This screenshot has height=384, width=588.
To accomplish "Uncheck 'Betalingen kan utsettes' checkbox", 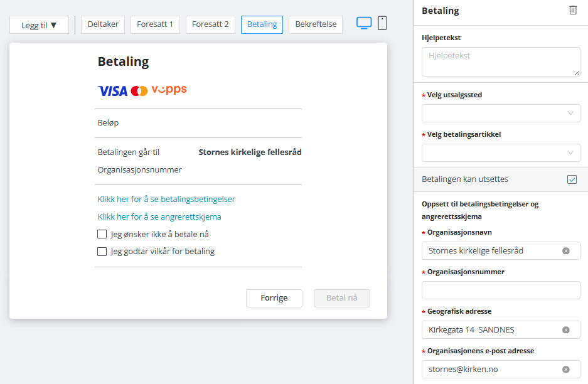I will tap(572, 179).
